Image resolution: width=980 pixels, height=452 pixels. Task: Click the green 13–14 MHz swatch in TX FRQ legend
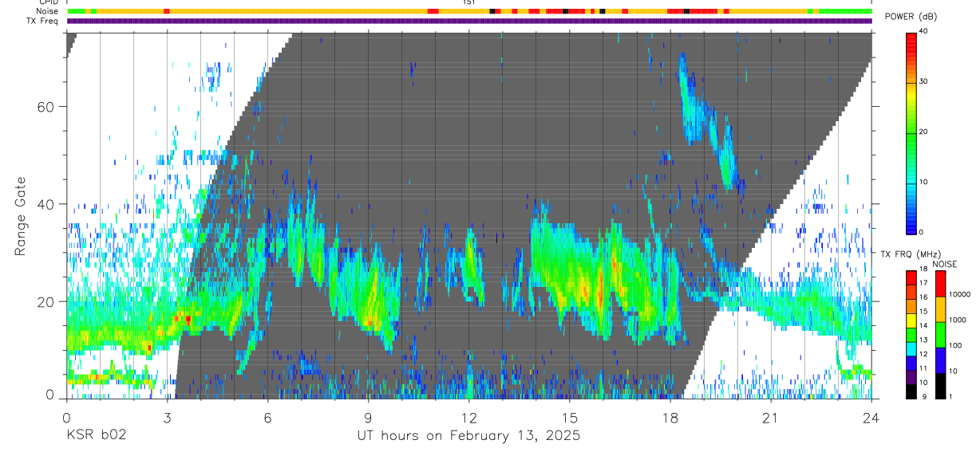pyautogui.click(x=911, y=335)
